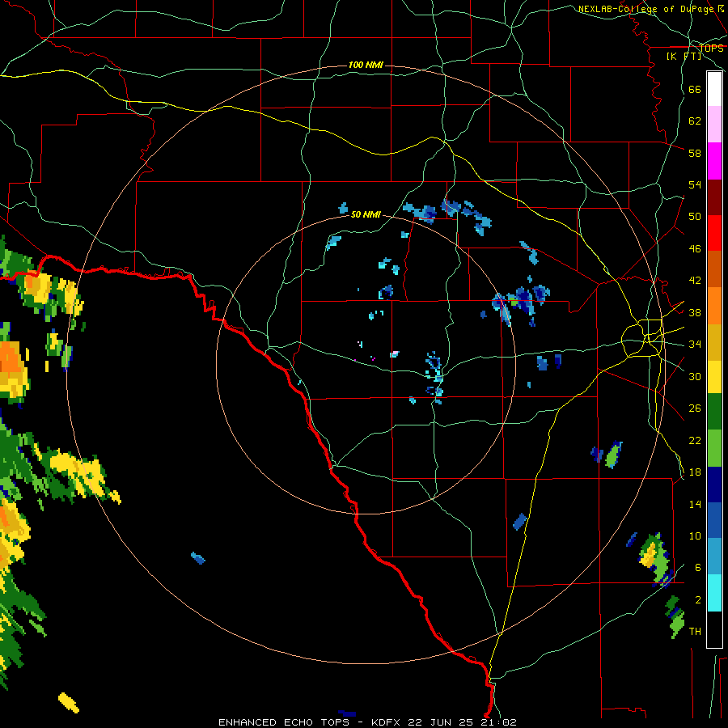Click the 26 label on the tops scale

pyautogui.click(x=695, y=408)
